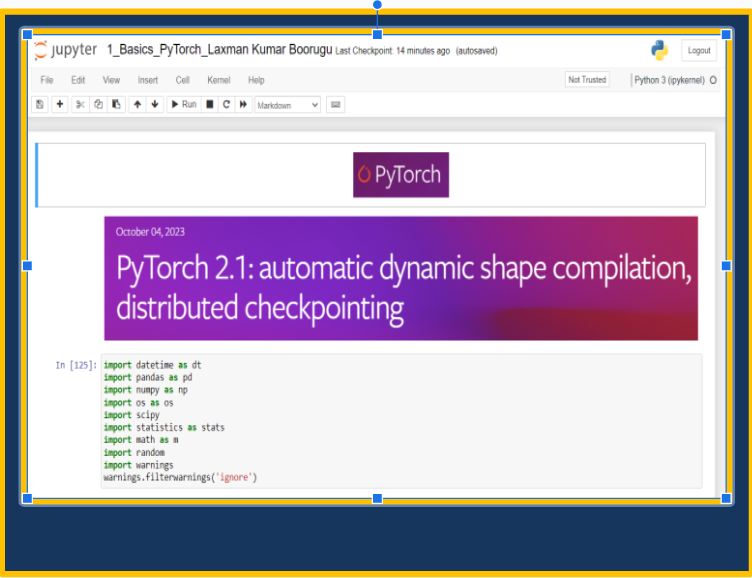Click the import statistics as stats line
The height and width of the screenshot is (578, 752).
164,427
